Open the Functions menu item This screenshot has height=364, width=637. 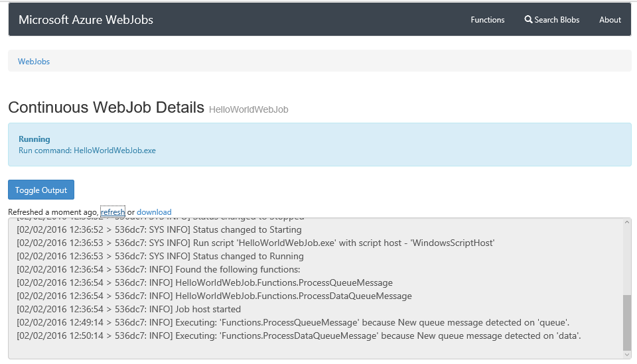(488, 20)
